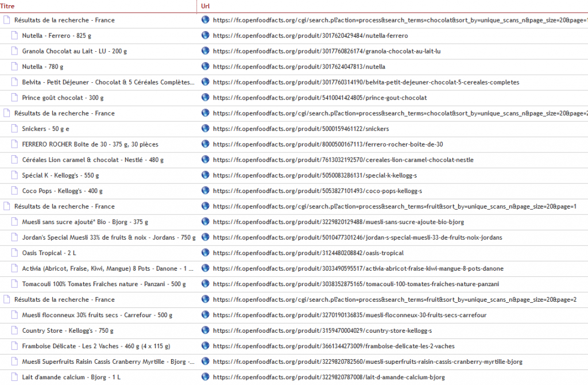Select Muesli sans sucre ajouté Bio entry
The image size is (588, 385).
[84, 222]
